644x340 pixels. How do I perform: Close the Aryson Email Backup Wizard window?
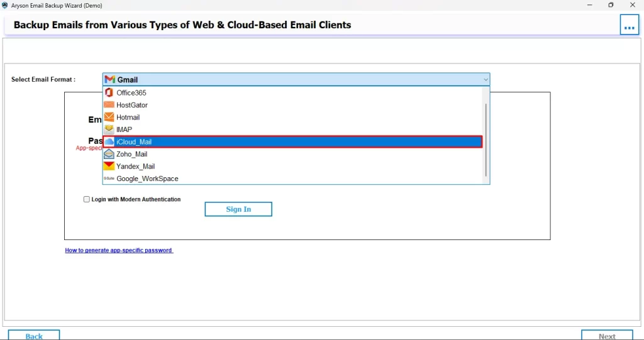(x=633, y=5)
